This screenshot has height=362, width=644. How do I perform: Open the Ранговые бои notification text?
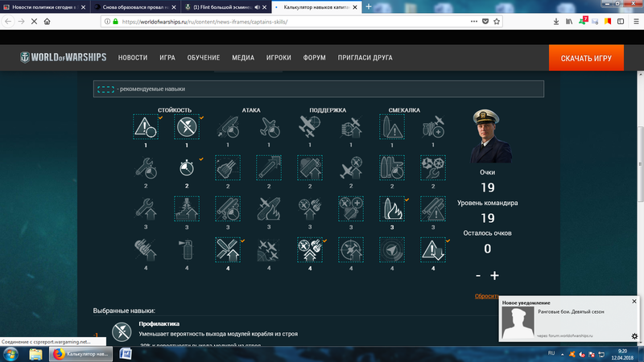[x=571, y=312]
